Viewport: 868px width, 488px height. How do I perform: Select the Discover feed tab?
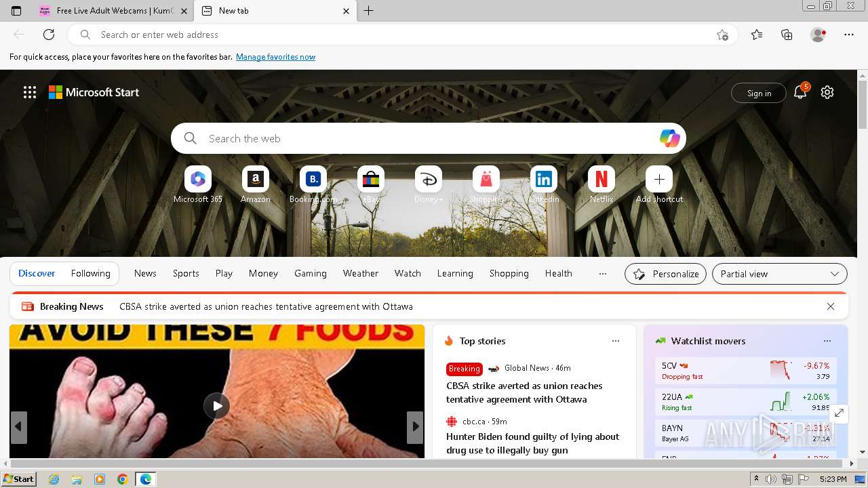pos(37,274)
